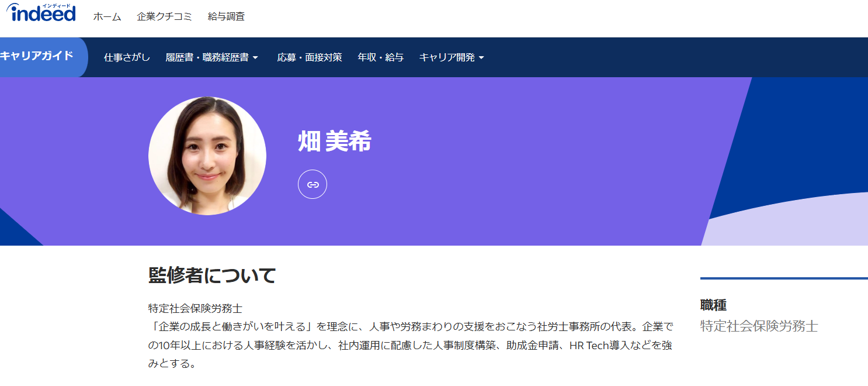The width and height of the screenshot is (868, 386).
Task: Click the name heading 畑 美希
Action: pos(335,141)
